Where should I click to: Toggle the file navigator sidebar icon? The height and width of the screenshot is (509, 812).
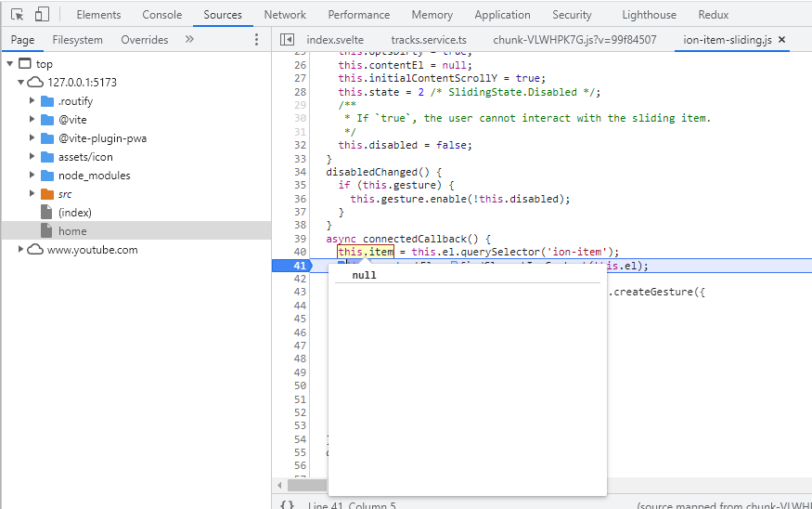coord(287,39)
